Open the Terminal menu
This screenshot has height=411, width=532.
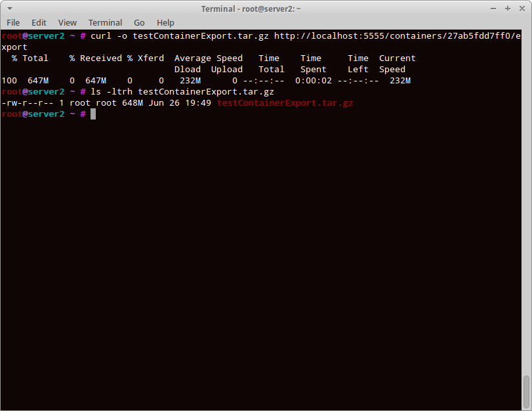(105, 22)
